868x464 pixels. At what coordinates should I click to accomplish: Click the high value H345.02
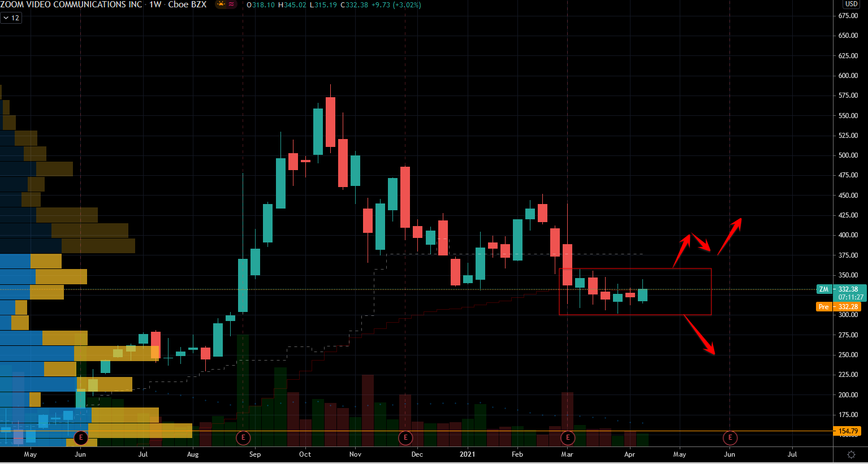292,5
